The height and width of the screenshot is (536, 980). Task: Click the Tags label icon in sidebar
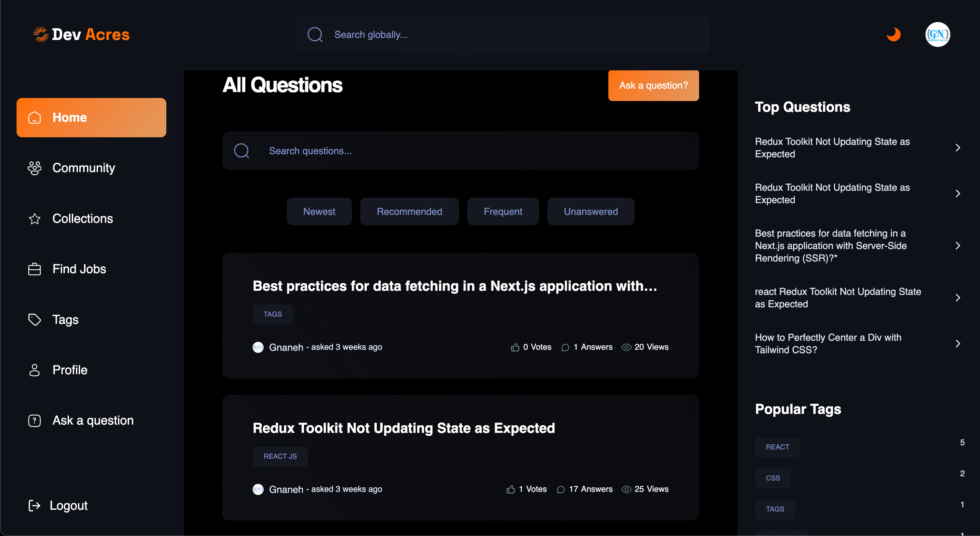[x=35, y=320]
